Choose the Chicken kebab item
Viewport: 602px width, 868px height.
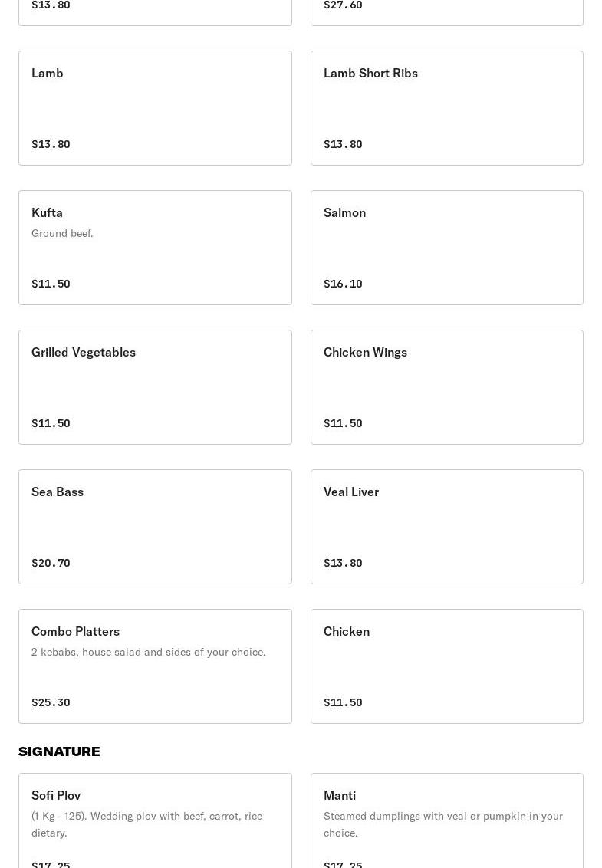tap(447, 666)
